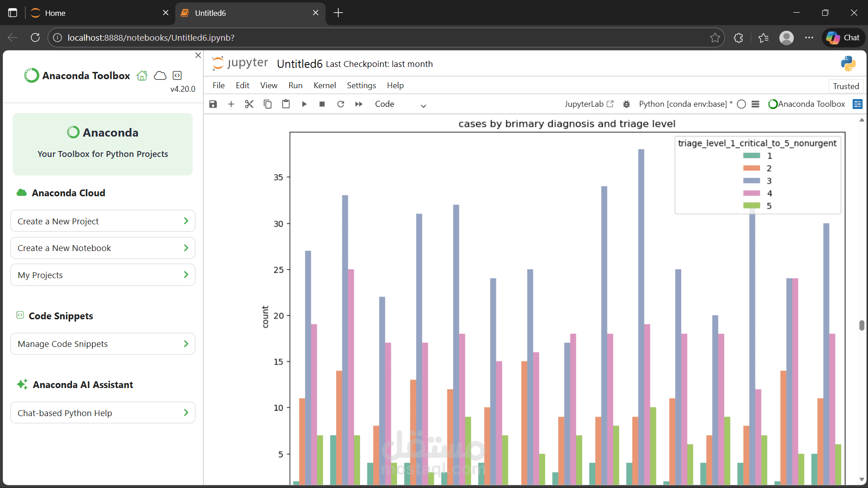Image resolution: width=868 pixels, height=488 pixels.
Task: Open the kernel menu lines icon
Action: (755, 104)
